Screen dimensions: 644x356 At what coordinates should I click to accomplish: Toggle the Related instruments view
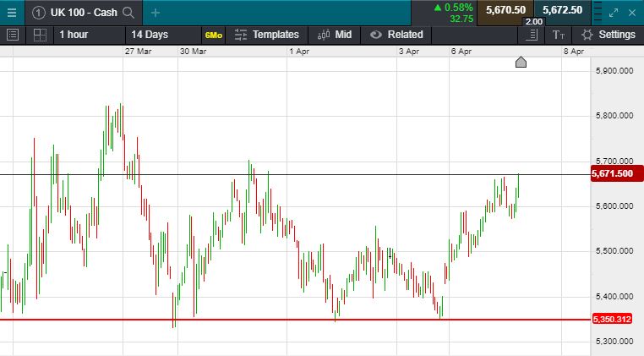pyautogui.click(x=396, y=35)
